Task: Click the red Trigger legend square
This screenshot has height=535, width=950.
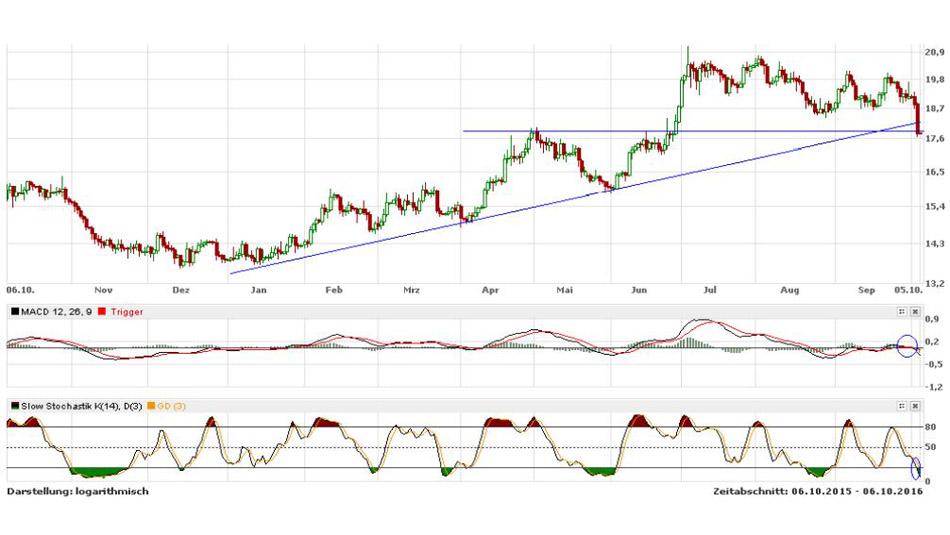Action: [x=101, y=312]
